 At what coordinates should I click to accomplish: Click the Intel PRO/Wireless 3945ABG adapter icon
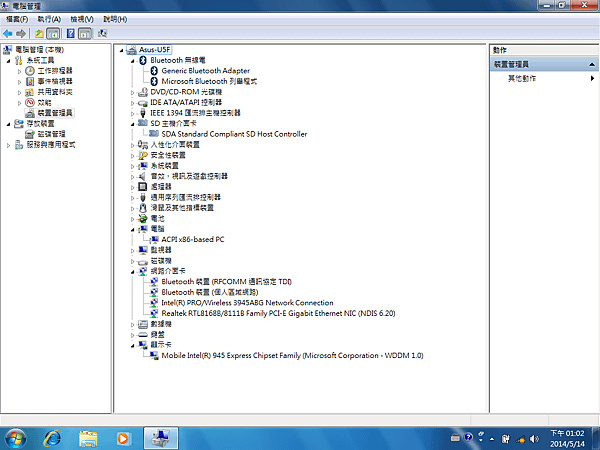click(154, 303)
